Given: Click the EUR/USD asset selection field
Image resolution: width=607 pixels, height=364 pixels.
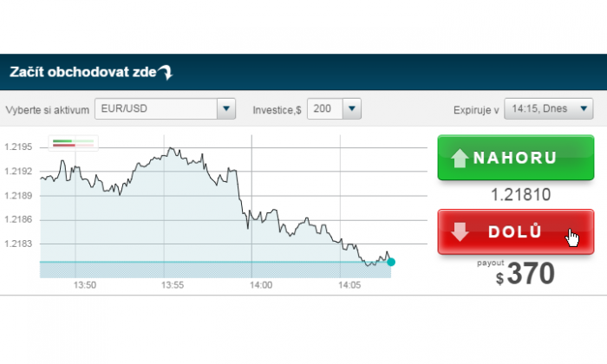Looking at the screenshot, I should (x=154, y=110).
